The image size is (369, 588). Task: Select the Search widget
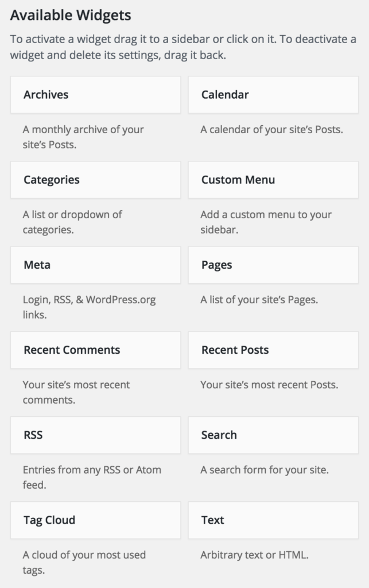[273, 435]
